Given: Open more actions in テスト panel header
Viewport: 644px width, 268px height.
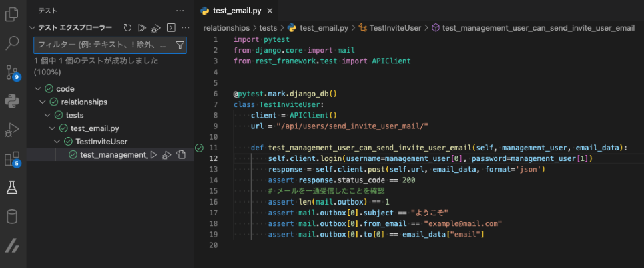Looking at the screenshot, I should (180, 11).
